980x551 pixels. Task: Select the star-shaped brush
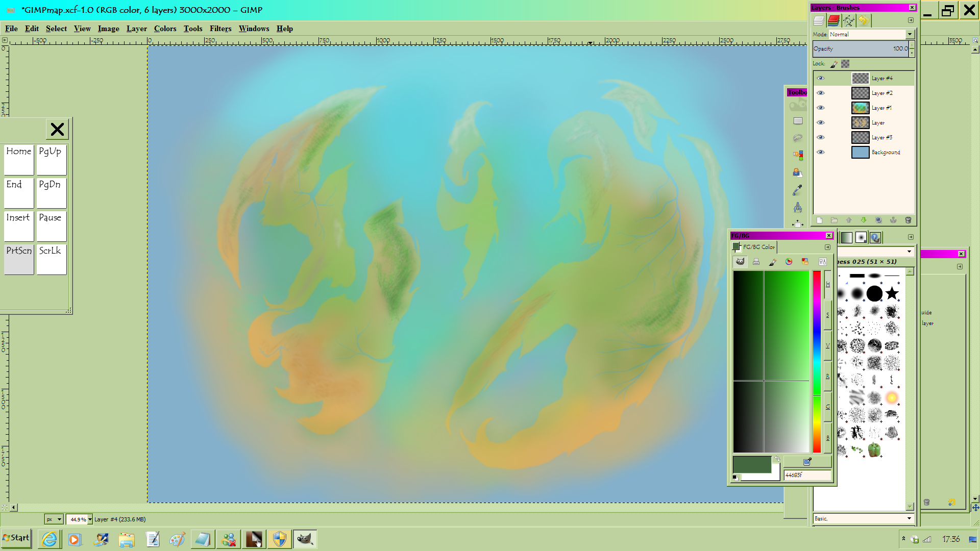pos(892,293)
